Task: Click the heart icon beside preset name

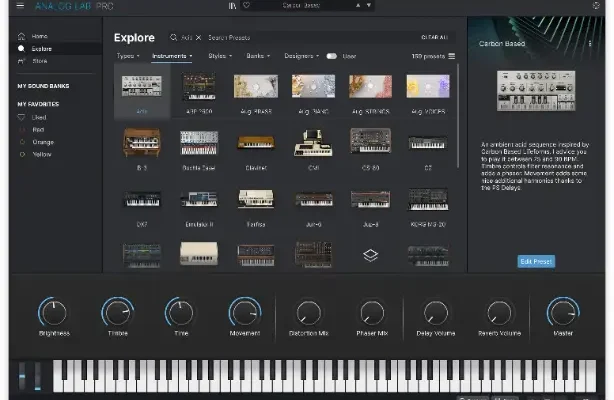Action: (x=246, y=6)
